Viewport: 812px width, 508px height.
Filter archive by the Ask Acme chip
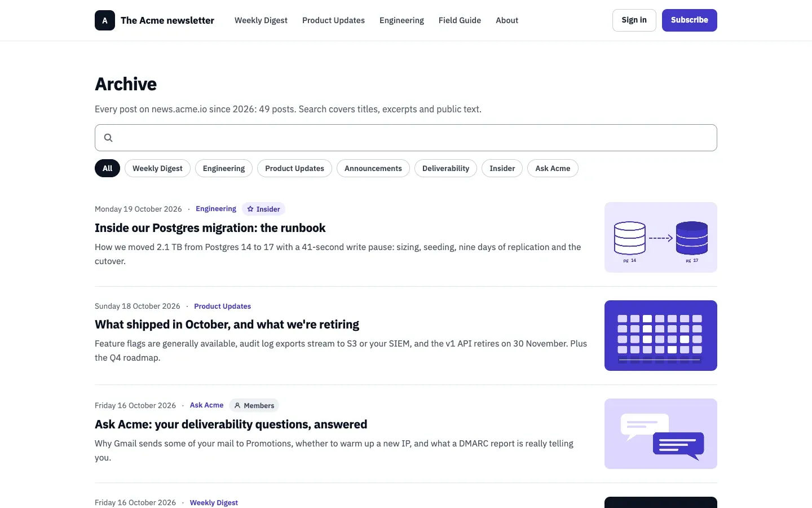(553, 168)
